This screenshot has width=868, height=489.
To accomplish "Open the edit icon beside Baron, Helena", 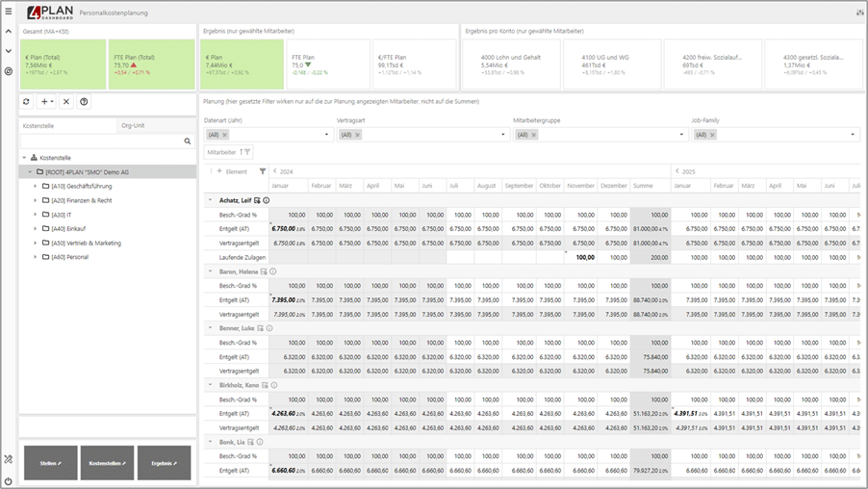I will (264, 271).
